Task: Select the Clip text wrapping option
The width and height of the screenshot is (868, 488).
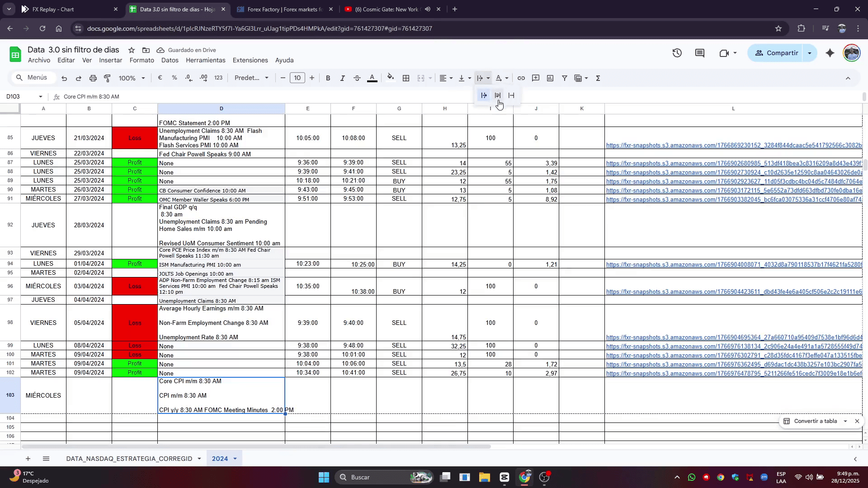Action: click(511, 95)
